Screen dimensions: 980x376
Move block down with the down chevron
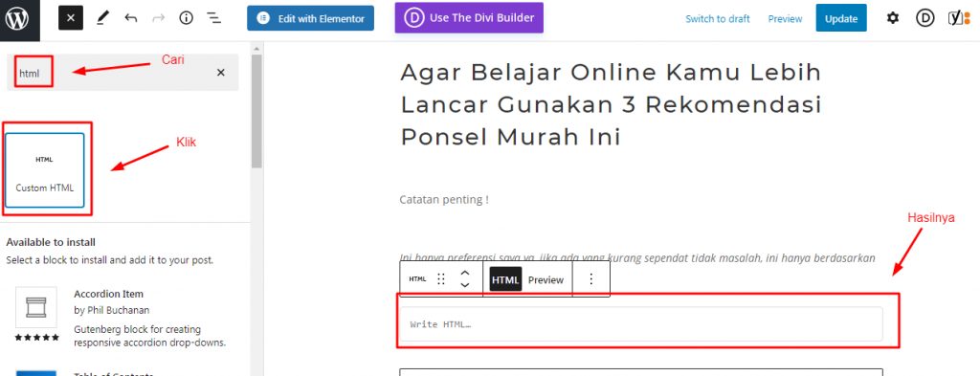(464, 285)
